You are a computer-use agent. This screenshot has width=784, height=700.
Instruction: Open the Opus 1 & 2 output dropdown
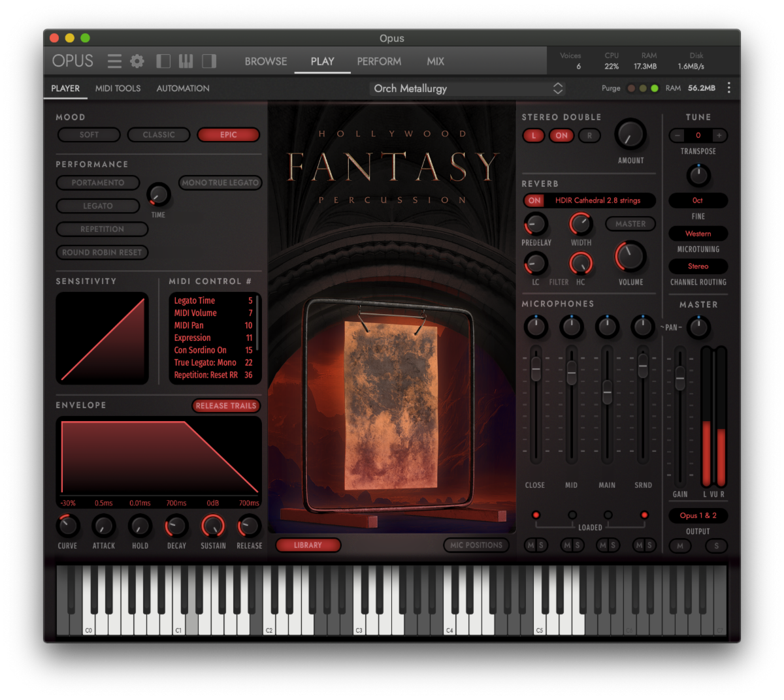click(698, 516)
